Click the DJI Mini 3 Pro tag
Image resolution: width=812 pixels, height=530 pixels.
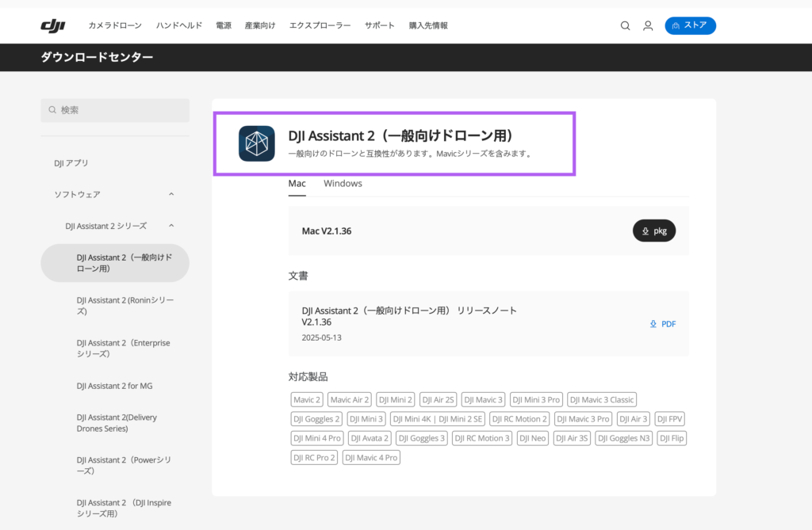(x=536, y=399)
